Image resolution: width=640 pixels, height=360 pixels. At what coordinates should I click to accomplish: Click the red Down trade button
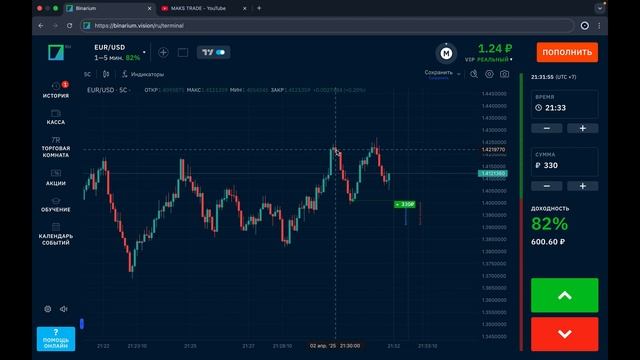click(x=564, y=334)
